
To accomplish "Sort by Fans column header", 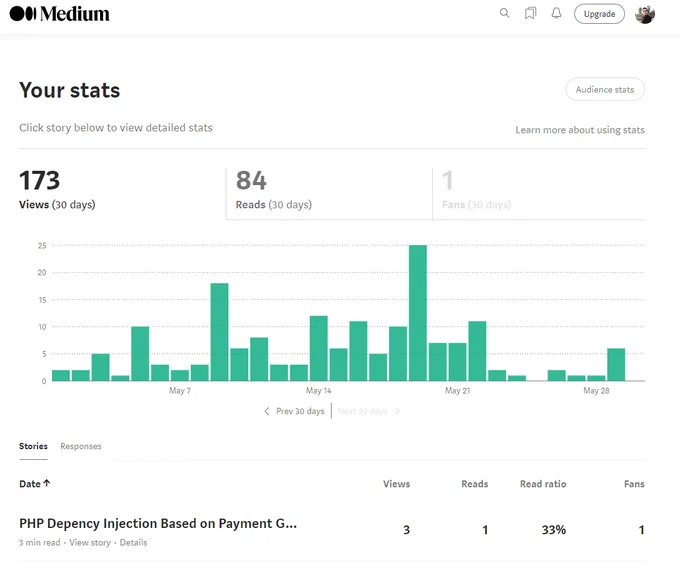I will click(x=634, y=484).
